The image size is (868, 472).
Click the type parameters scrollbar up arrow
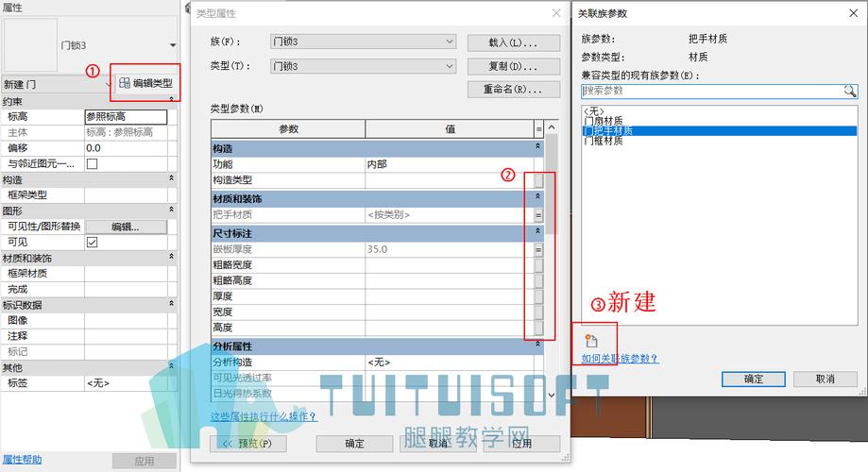click(552, 127)
